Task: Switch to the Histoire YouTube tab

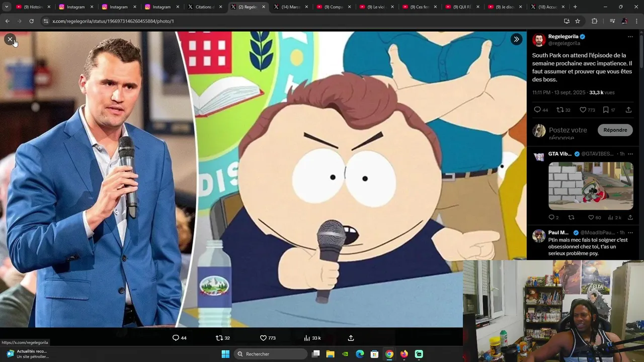Action: click(x=33, y=7)
